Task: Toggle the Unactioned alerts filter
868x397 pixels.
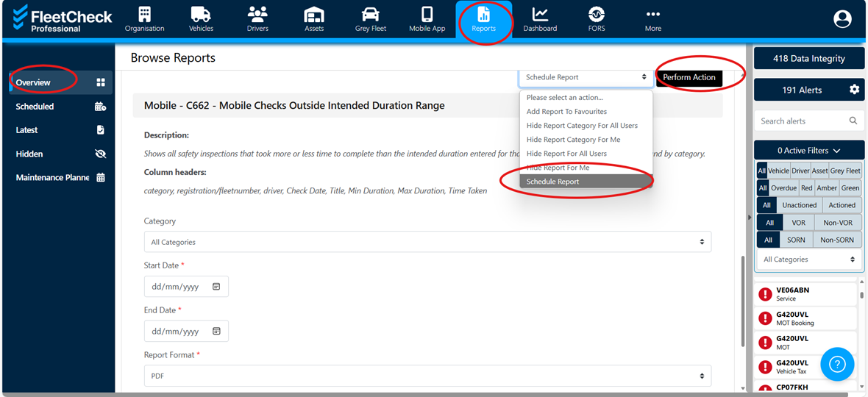Action: 800,205
